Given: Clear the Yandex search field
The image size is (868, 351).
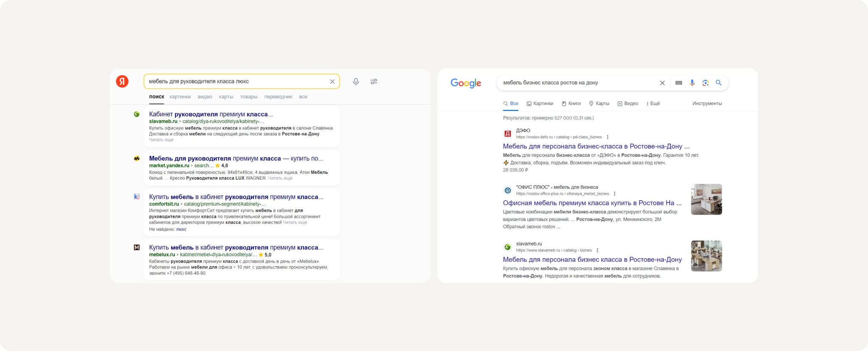Looking at the screenshot, I should [x=332, y=81].
